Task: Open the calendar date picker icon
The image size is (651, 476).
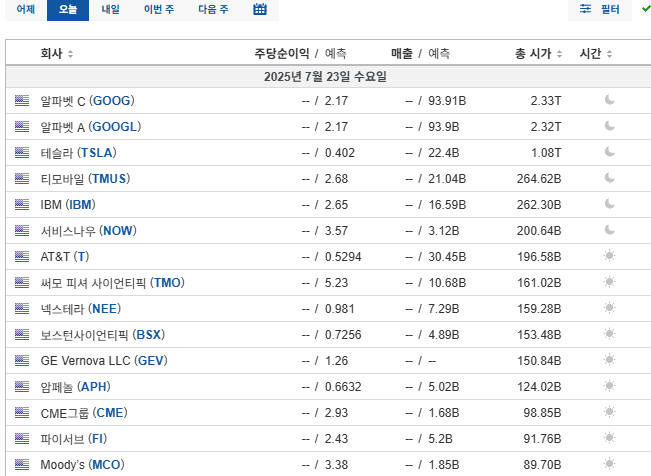Action: (260, 9)
